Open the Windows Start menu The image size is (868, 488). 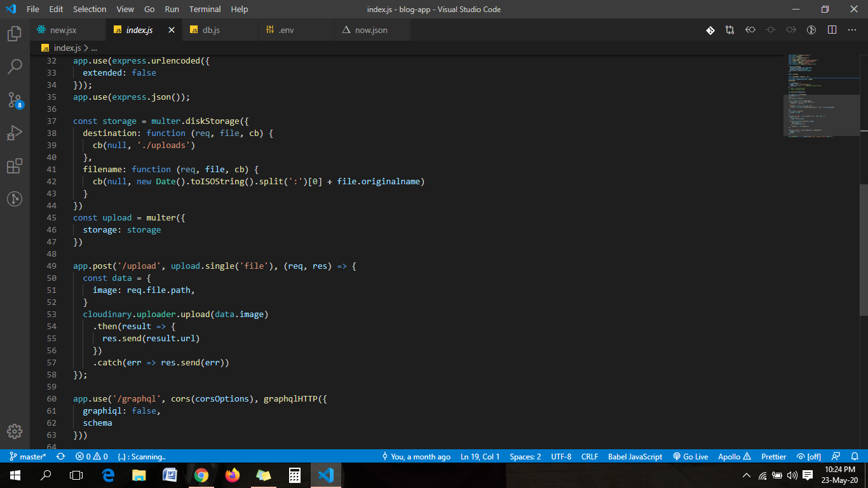15,475
